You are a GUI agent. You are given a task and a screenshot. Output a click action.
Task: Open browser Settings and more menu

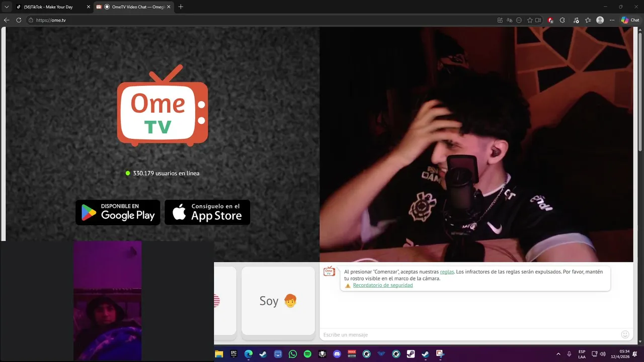(612, 20)
